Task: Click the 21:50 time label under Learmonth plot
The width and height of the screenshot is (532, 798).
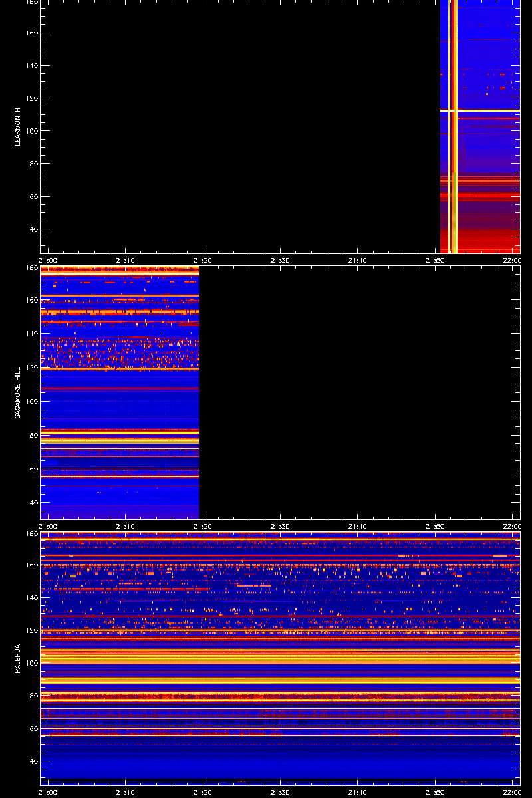Action: [435, 261]
